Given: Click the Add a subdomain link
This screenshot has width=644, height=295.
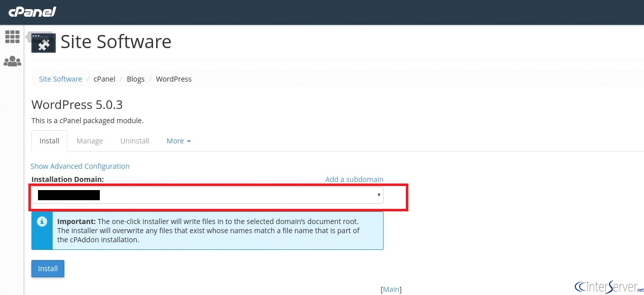Looking at the screenshot, I should pos(354,179).
